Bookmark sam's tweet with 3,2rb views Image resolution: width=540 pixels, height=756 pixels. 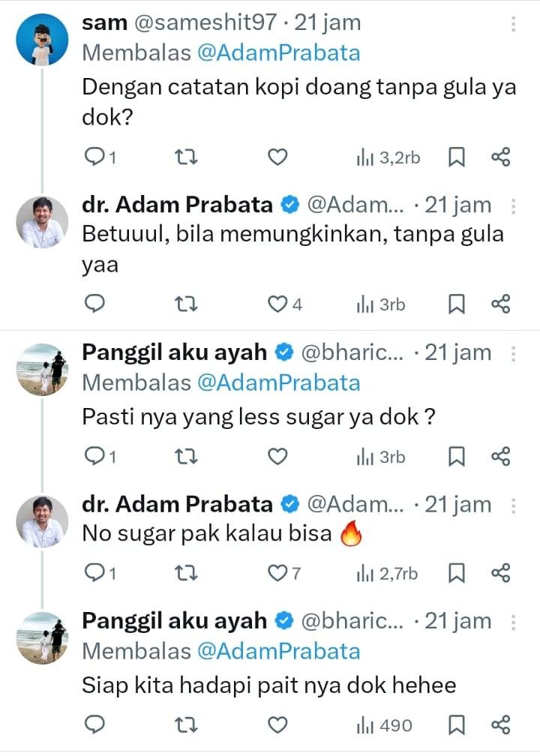pos(456,157)
